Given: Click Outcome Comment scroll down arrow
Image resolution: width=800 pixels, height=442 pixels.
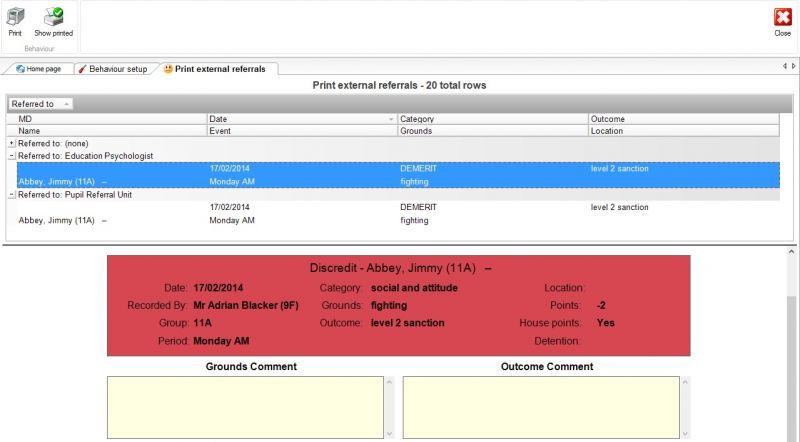Looking at the screenshot, I should coord(686,434).
